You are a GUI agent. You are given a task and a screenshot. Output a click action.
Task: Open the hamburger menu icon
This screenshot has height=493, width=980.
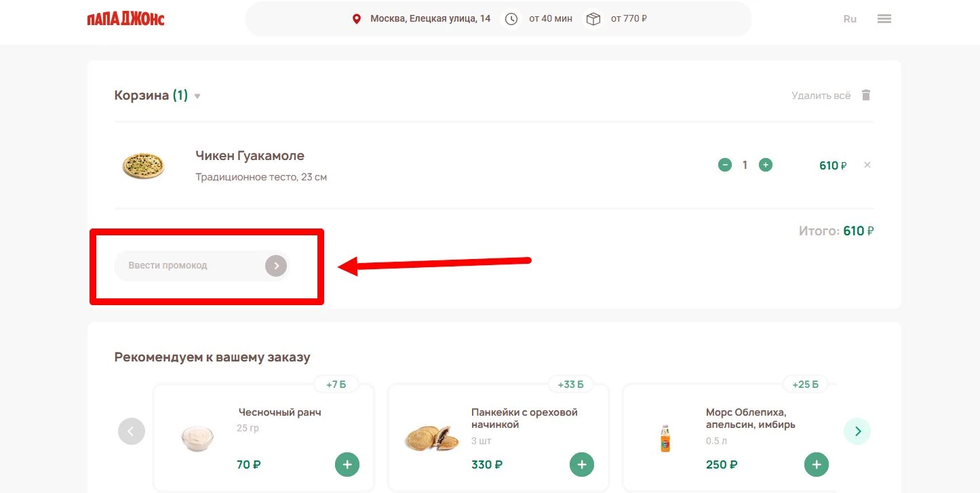884,18
